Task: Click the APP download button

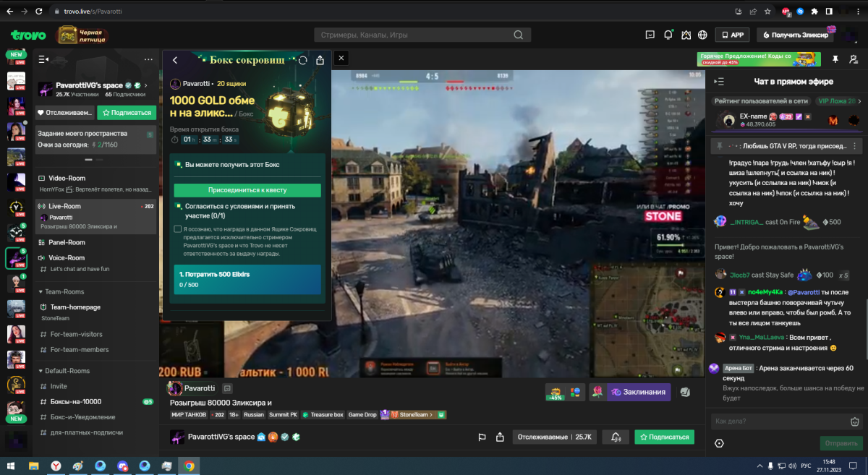Action: click(732, 35)
